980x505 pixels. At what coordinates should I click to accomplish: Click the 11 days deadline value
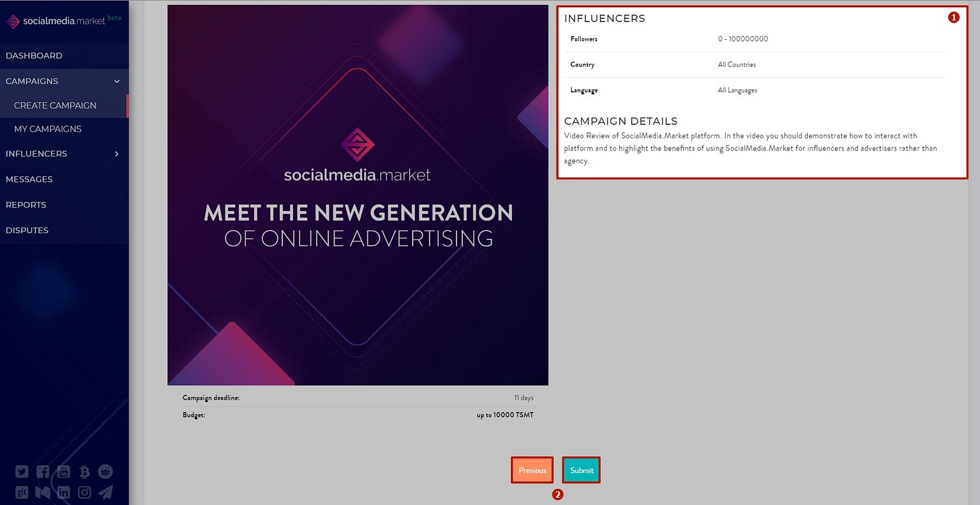point(524,398)
